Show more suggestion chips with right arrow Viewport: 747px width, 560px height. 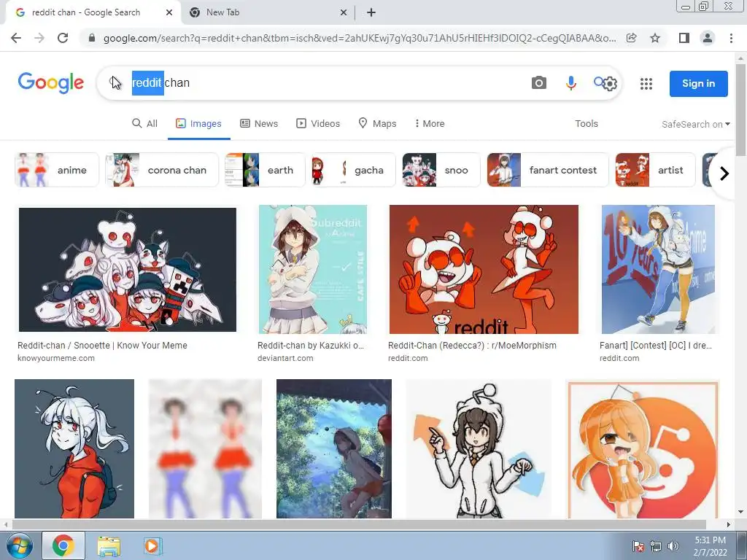click(x=724, y=174)
